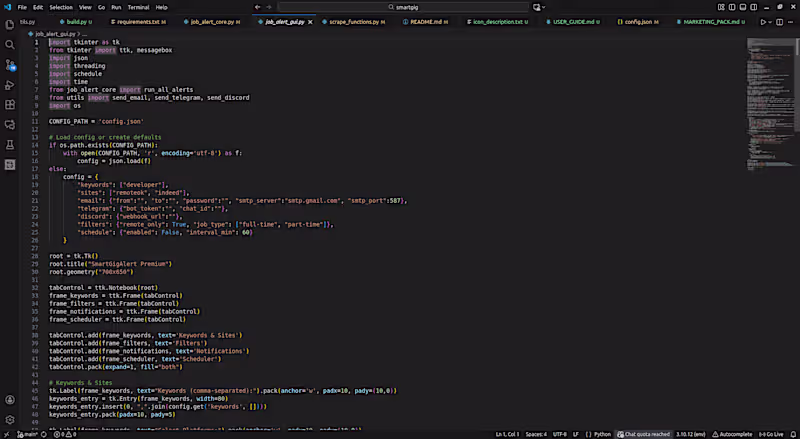Run Python file with play icon
Screen dimensions: 800x439
(x=763, y=22)
